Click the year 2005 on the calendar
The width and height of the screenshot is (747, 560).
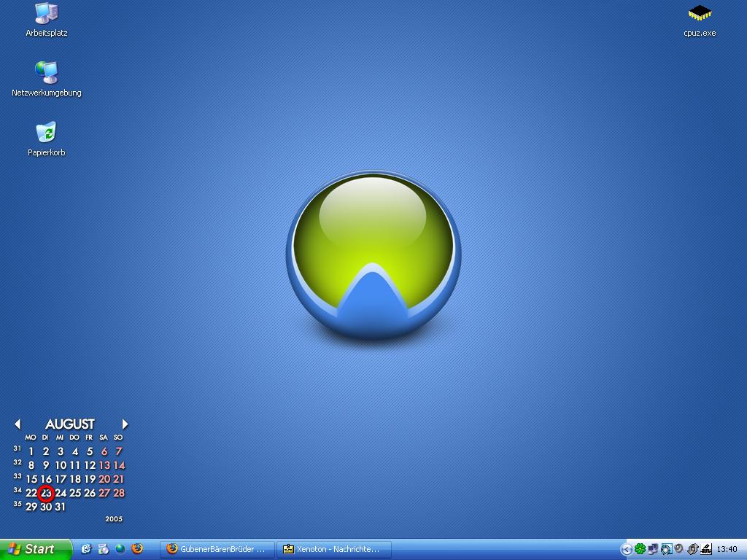[114, 519]
